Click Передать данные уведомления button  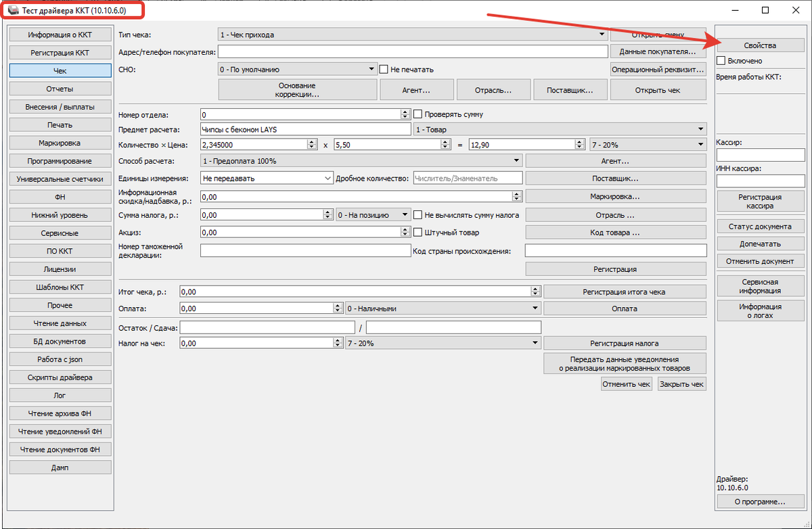(625, 363)
